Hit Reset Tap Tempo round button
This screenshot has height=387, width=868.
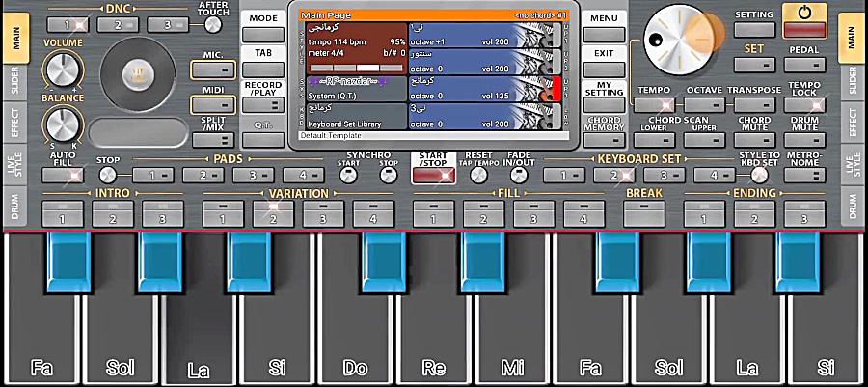478,176
